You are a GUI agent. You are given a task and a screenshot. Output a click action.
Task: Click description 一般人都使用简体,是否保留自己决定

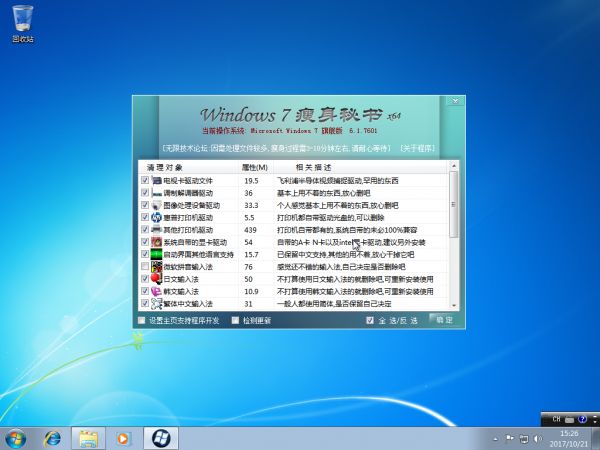tap(334, 304)
